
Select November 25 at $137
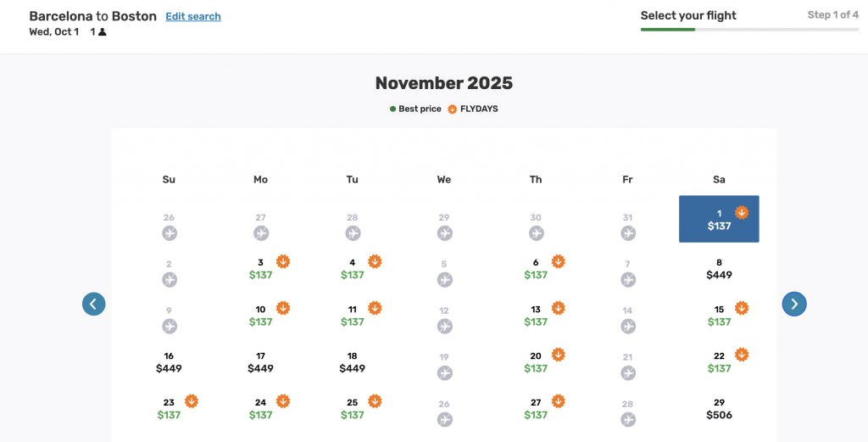click(352, 409)
